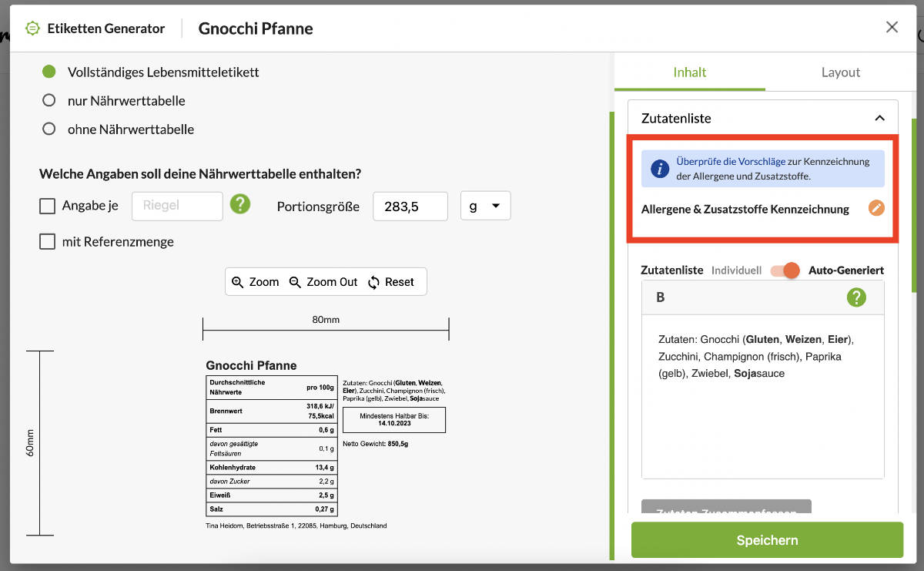Collapse the Zutatenliste section
This screenshot has width=924, height=571.
pos(879,119)
